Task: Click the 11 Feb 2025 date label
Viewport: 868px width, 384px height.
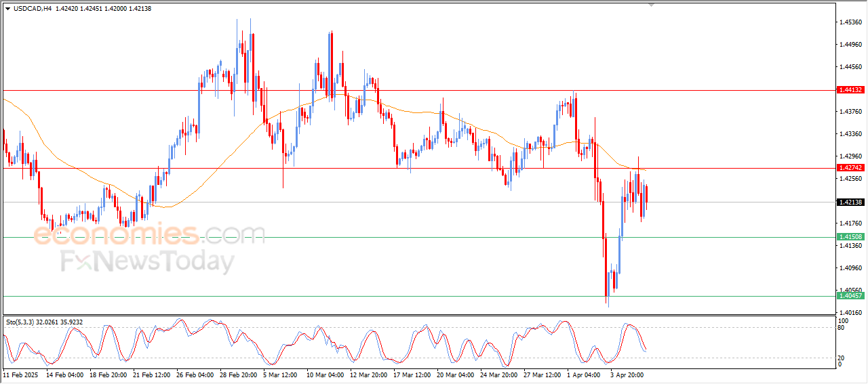Action: [19, 374]
